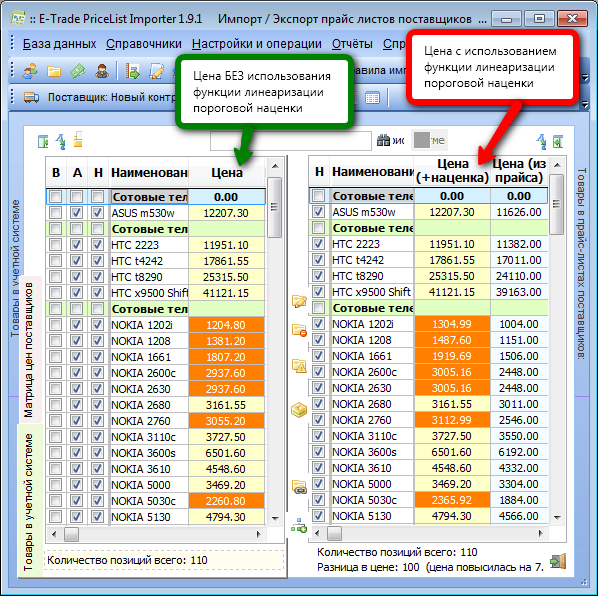Click the search input field

291,141
